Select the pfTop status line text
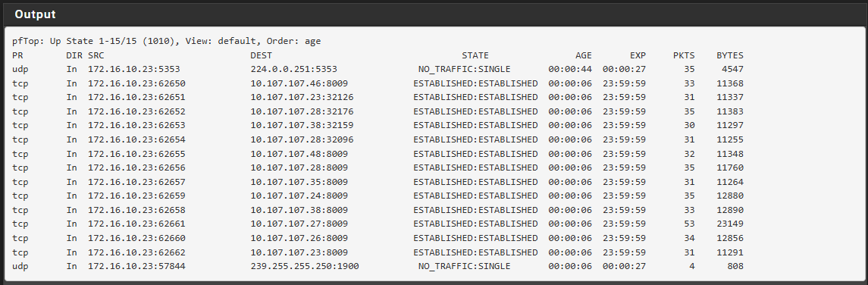 (x=167, y=41)
